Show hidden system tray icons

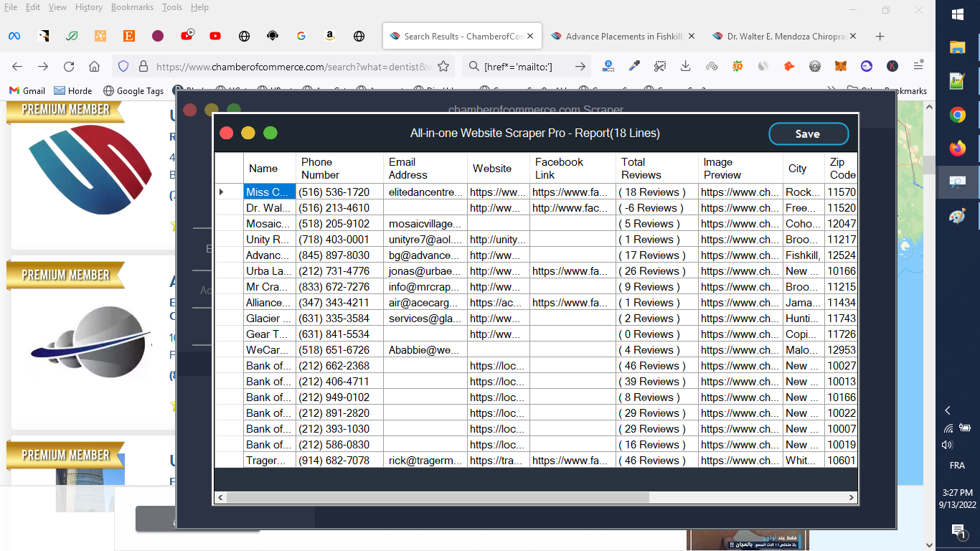pyautogui.click(x=948, y=410)
